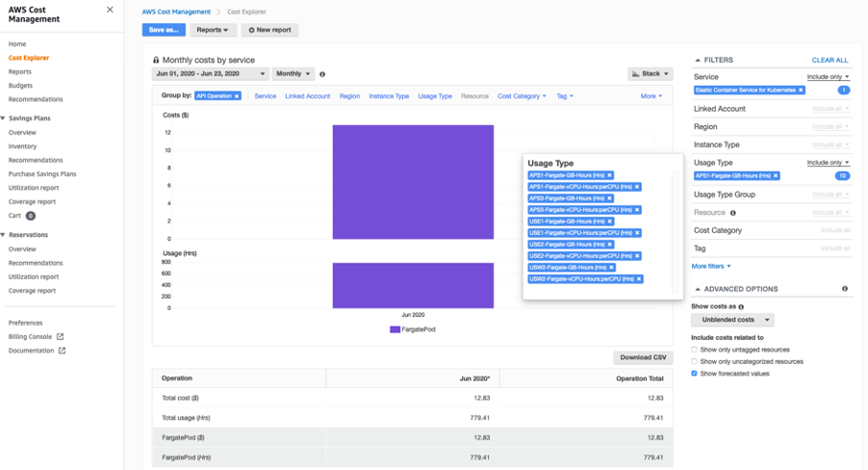Image resolution: width=868 pixels, height=470 pixels.
Task: Remove USW2-Fargate-GB-Hours chip in popup
Action: (x=611, y=267)
